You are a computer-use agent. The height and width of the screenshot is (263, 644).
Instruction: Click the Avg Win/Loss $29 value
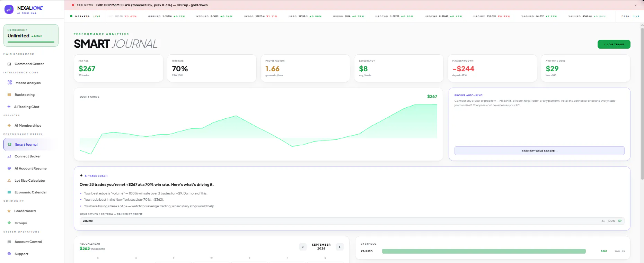(552, 69)
